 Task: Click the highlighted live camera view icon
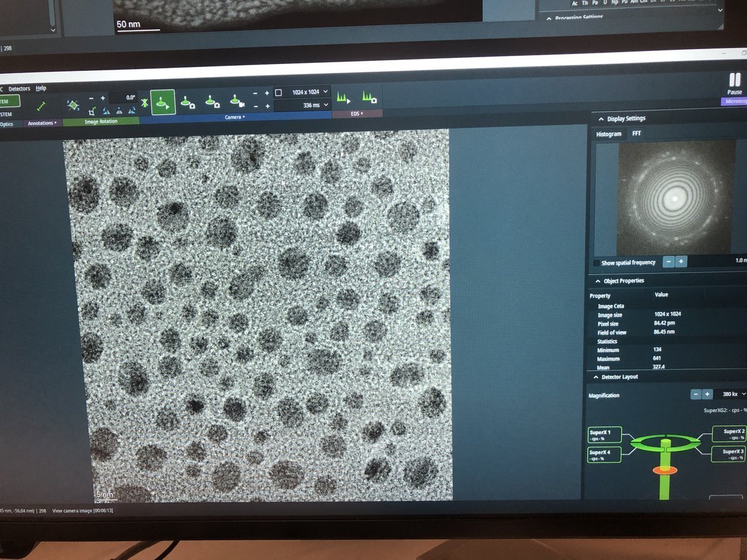click(162, 101)
